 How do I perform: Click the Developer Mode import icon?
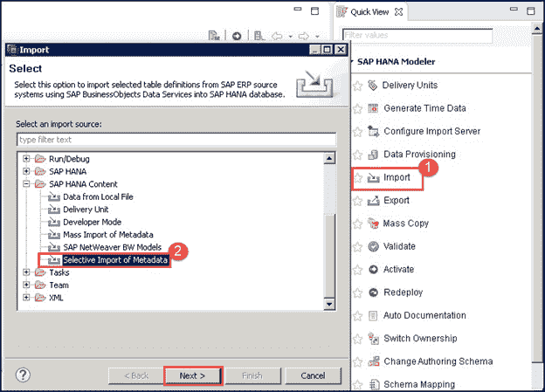click(x=54, y=222)
